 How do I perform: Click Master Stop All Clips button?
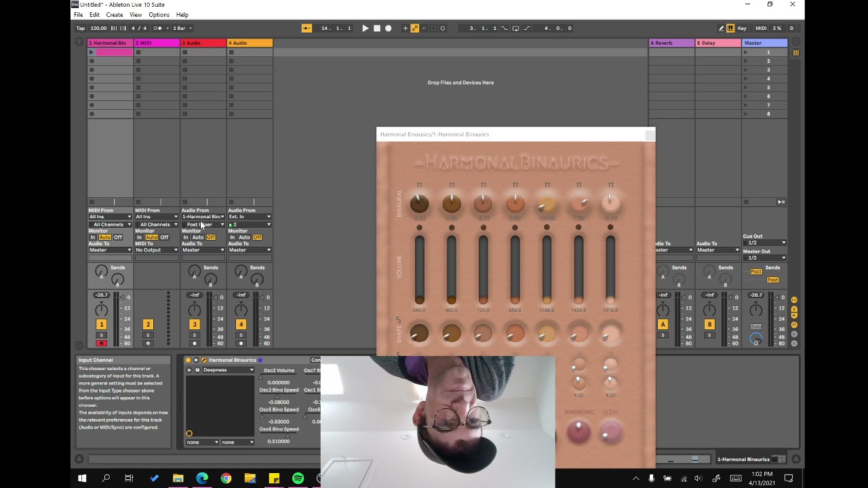747,202
